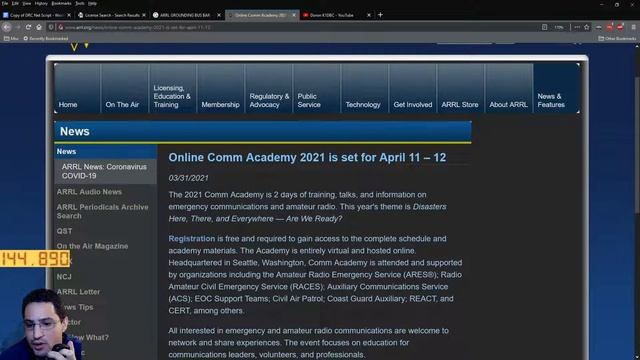Screen dimensions: 640x360
Task: Click the browser vertical scrollbar thumb
Action: [637, 145]
